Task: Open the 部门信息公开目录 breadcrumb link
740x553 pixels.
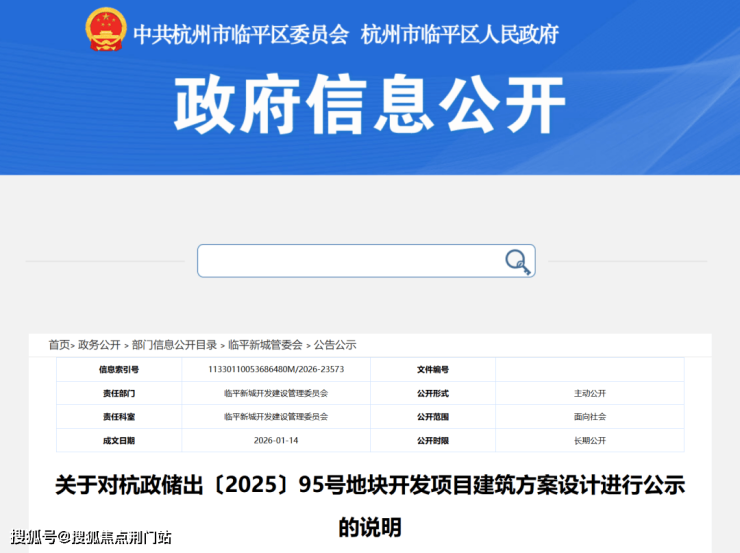Action: point(174,345)
